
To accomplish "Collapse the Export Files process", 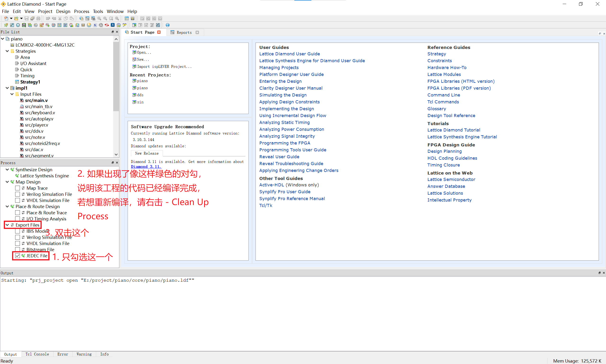I will [7, 225].
